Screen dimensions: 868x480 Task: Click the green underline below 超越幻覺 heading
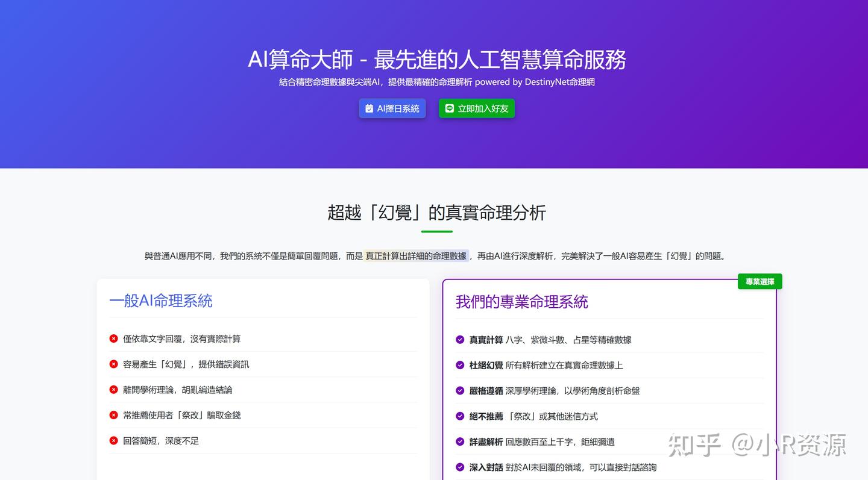436,230
